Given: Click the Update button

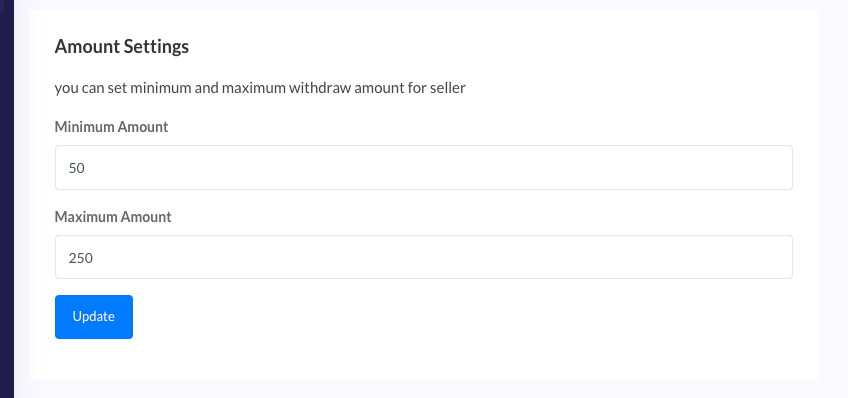Looking at the screenshot, I should pyautogui.click(x=94, y=317).
